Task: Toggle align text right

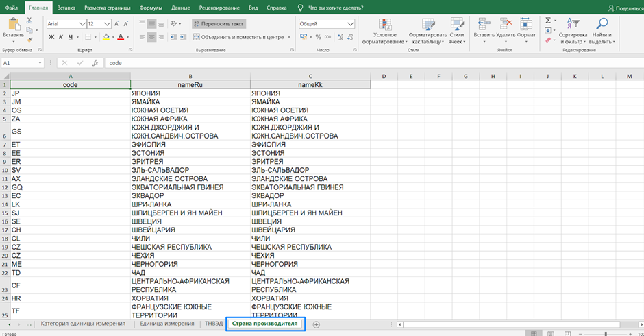Action: click(x=161, y=37)
